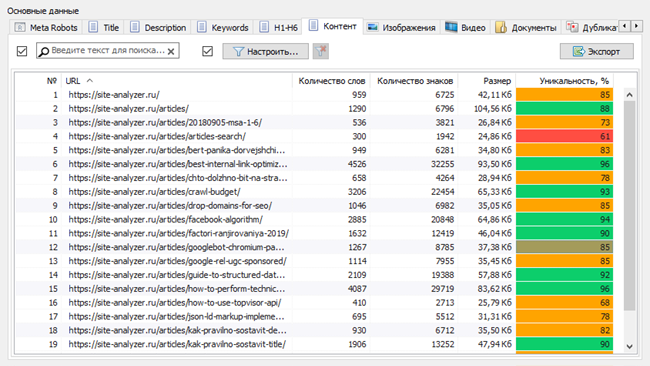Open the Видео tab
650x366 pixels.
click(466, 28)
